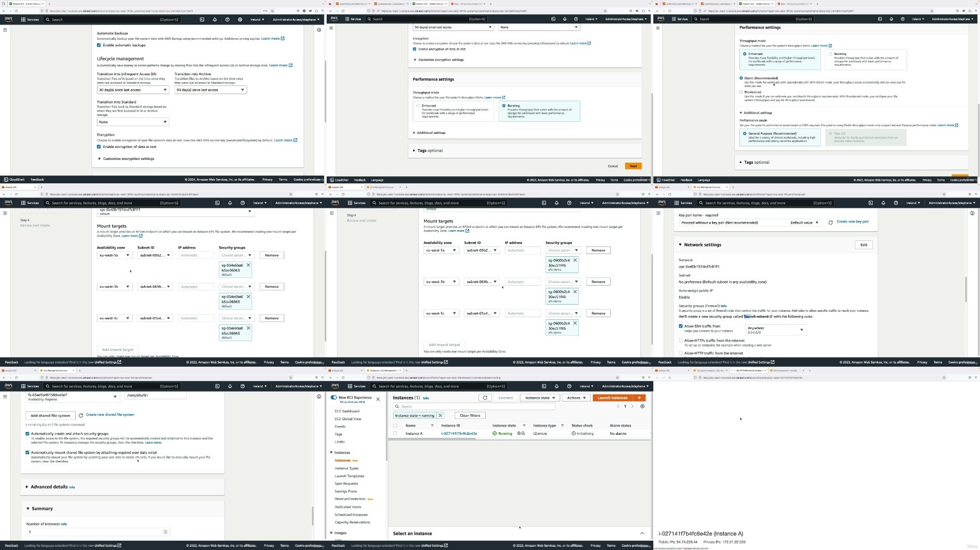Image resolution: width=980 pixels, height=550 pixels.
Task: Open the Actions dropdown
Action: pyautogui.click(x=576, y=398)
